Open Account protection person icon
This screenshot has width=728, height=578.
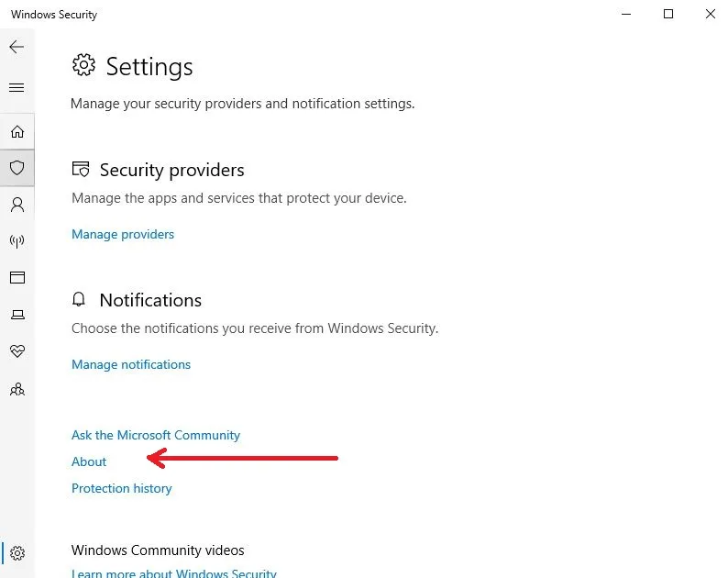point(17,204)
